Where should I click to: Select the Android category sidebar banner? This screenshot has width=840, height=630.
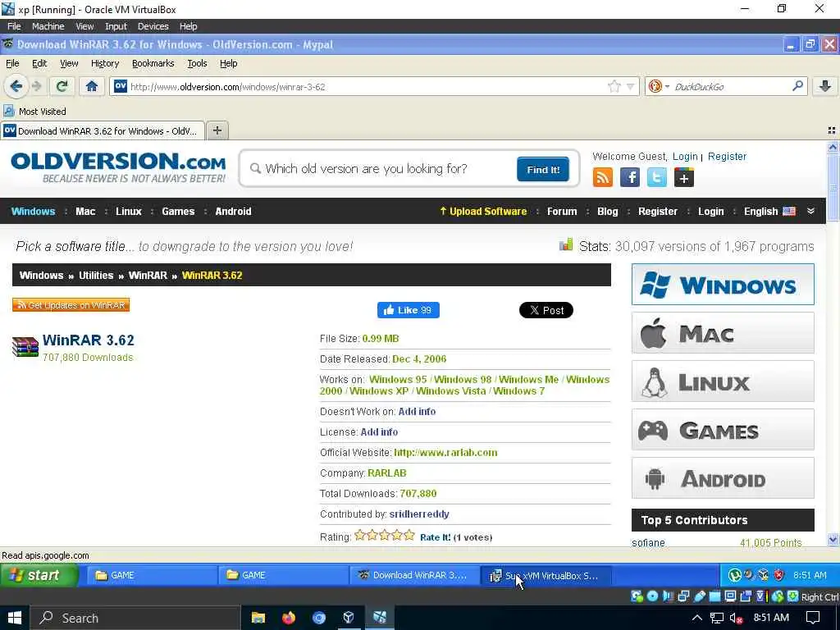[723, 478]
